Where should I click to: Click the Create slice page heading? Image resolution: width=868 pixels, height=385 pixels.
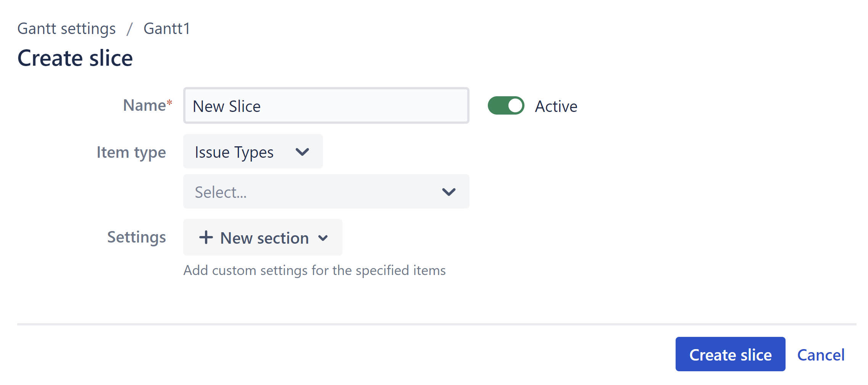[x=75, y=58]
